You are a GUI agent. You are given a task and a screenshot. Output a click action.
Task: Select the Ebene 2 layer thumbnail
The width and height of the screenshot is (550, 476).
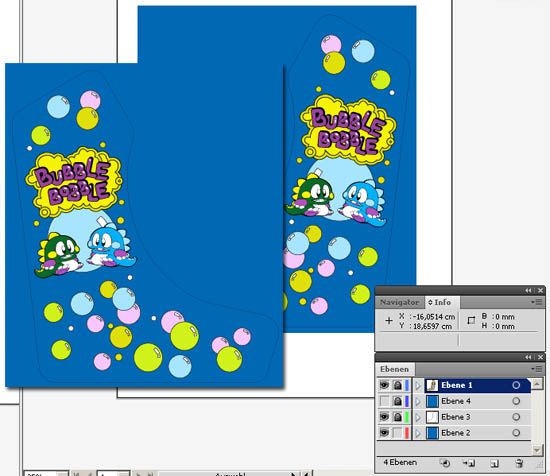tap(432, 433)
